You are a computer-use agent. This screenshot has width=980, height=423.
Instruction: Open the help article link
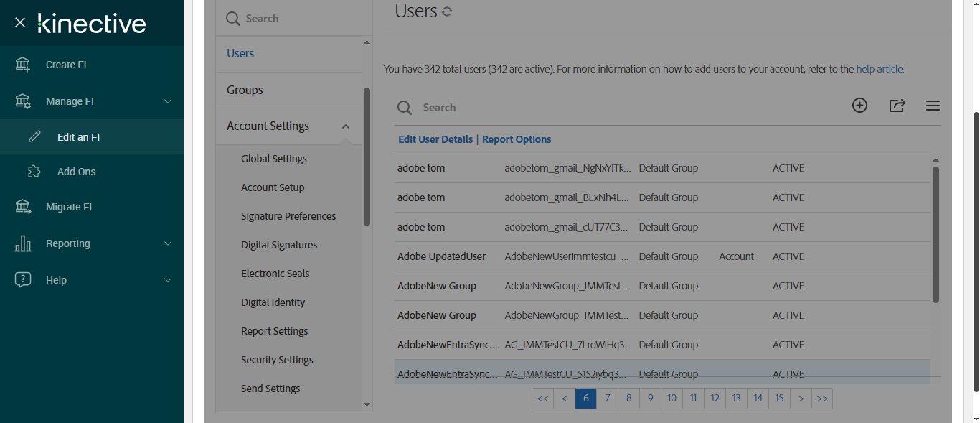pyautogui.click(x=880, y=70)
